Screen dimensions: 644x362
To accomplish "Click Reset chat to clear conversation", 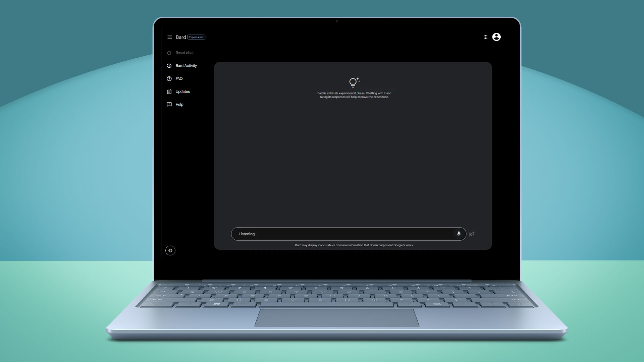I will point(184,53).
